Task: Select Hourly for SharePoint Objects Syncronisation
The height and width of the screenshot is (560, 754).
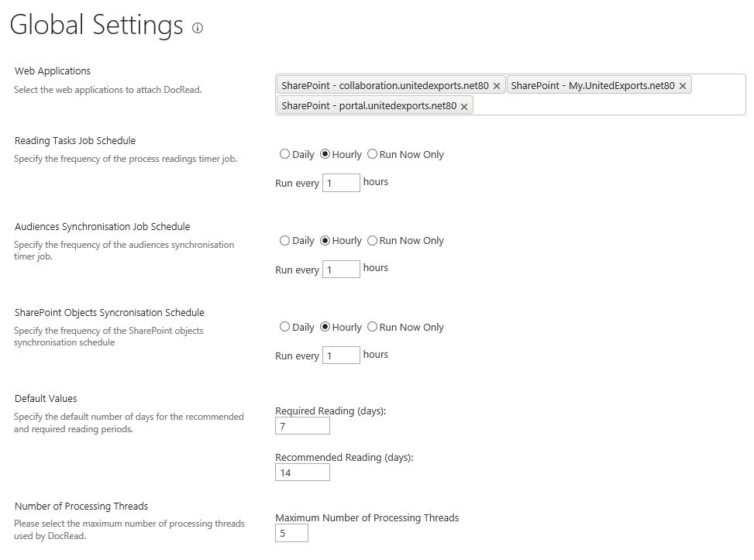Action: [325, 327]
